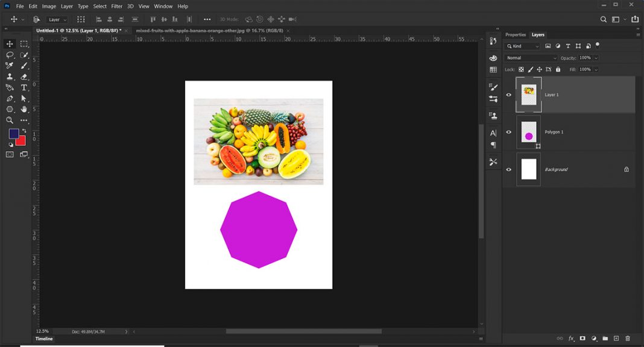Select the Pen tool
This screenshot has height=347, width=644.
pos(9,97)
